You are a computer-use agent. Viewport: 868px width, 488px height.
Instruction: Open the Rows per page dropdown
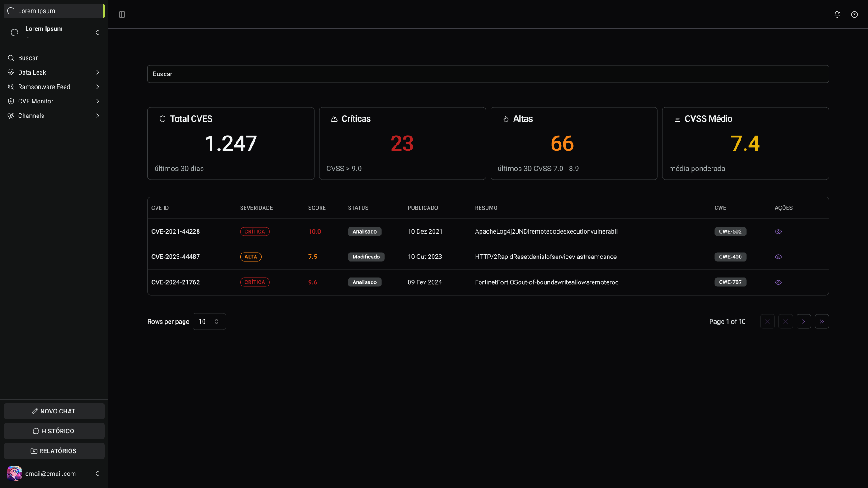pos(209,322)
